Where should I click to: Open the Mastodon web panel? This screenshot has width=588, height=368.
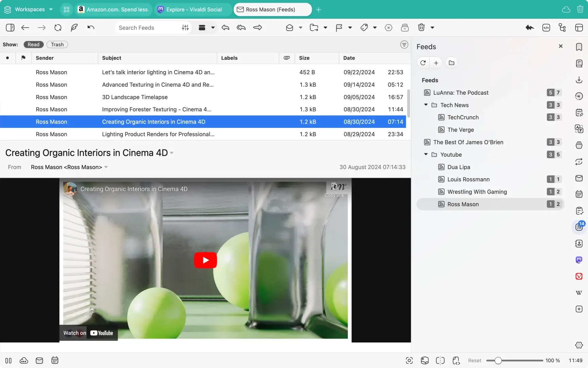(x=578, y=260)
